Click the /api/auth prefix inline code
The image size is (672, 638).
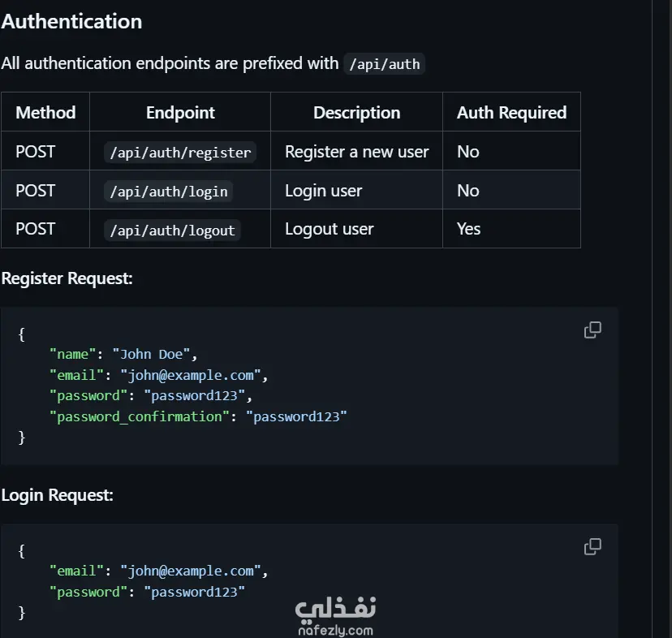tap(384, 63)
